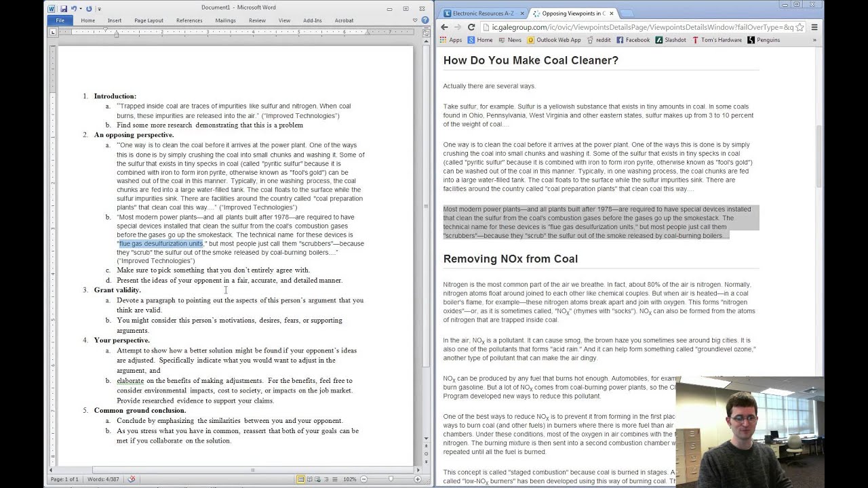Switch to Web Layout view
This screenshot has width=868, height=488.
point(319,479)
